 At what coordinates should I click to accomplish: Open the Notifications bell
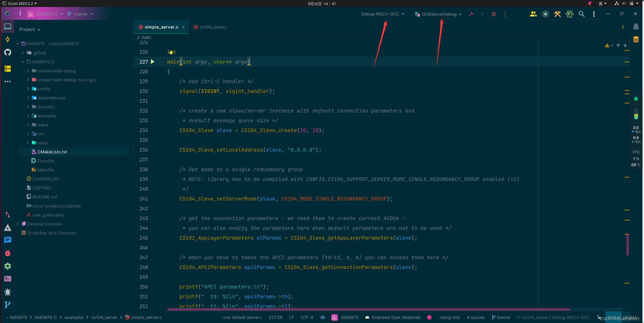(x=636, y=27)
